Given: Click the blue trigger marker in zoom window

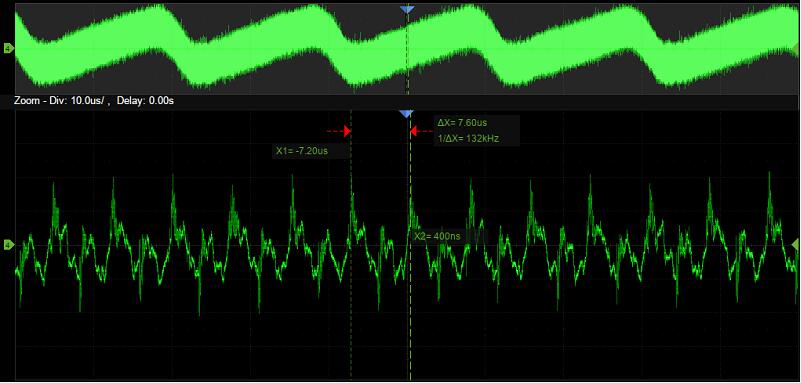Looking at the screenshot, I should [406, 114].
